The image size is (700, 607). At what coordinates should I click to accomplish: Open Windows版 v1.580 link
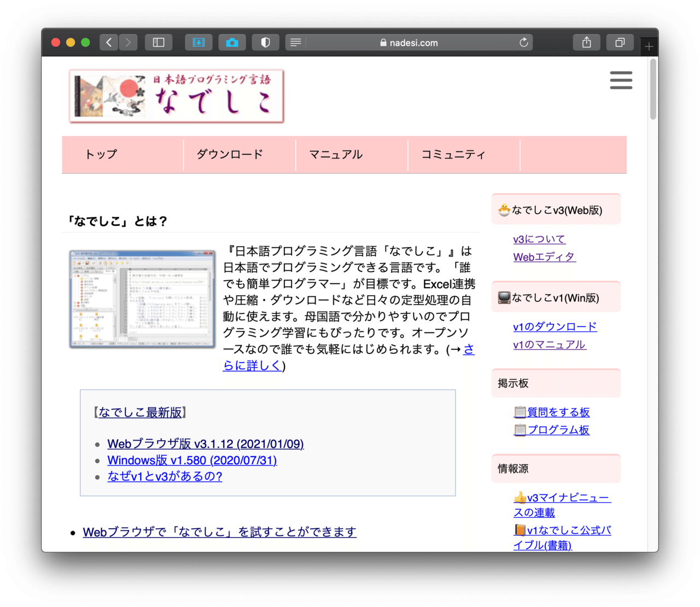tap(192, 460)
